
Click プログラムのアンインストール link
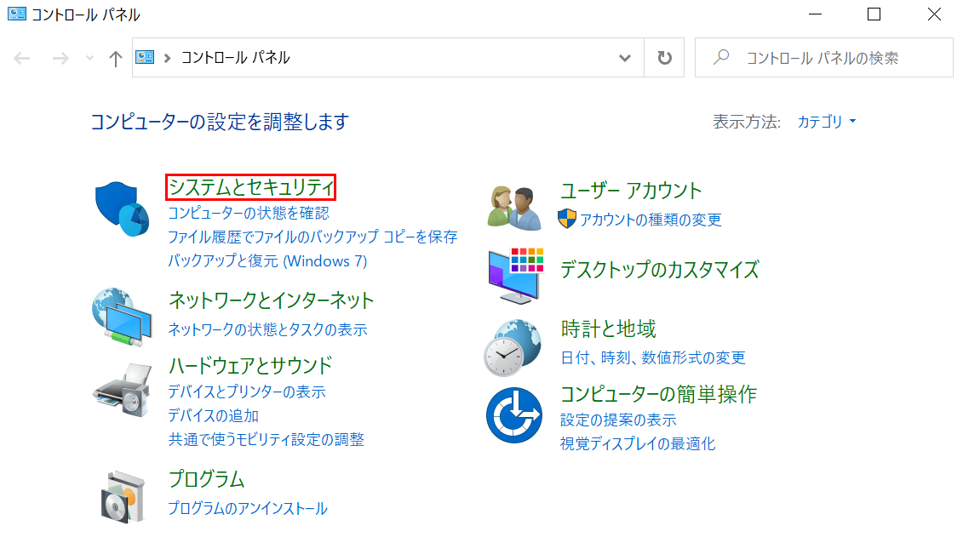(248, 508)
